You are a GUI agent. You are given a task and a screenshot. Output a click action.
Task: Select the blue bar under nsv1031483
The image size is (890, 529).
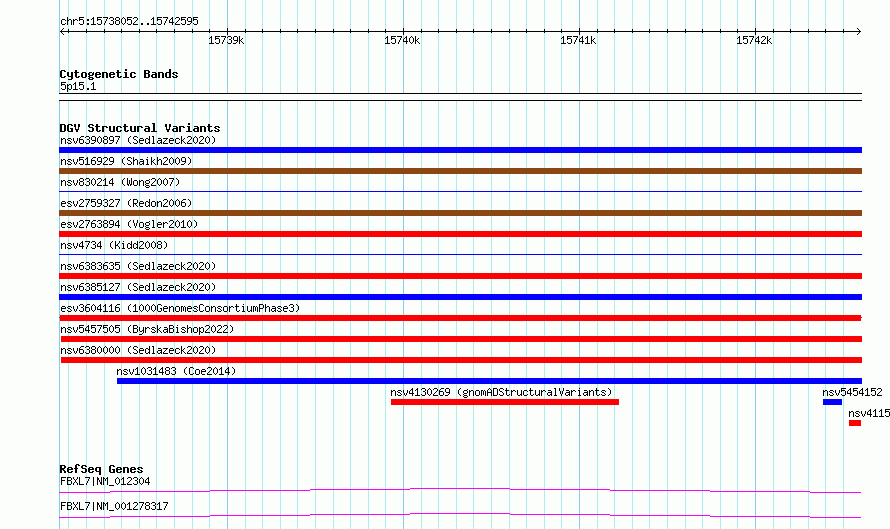(x=489, y=381)
